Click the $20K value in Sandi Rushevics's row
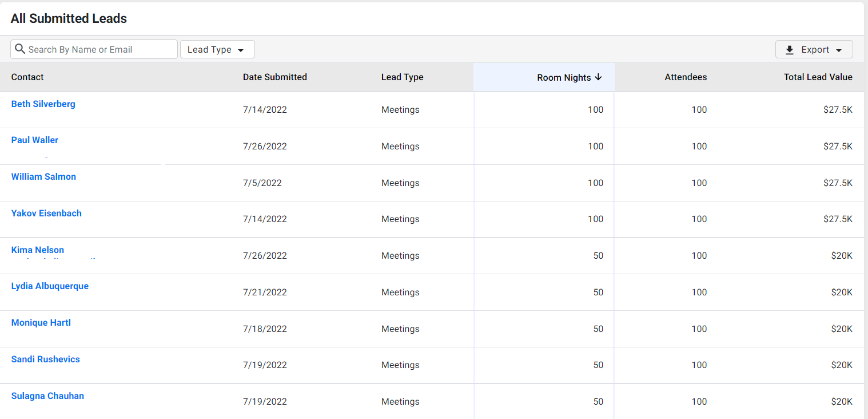The image size is (868, 419). coord(842,365)
